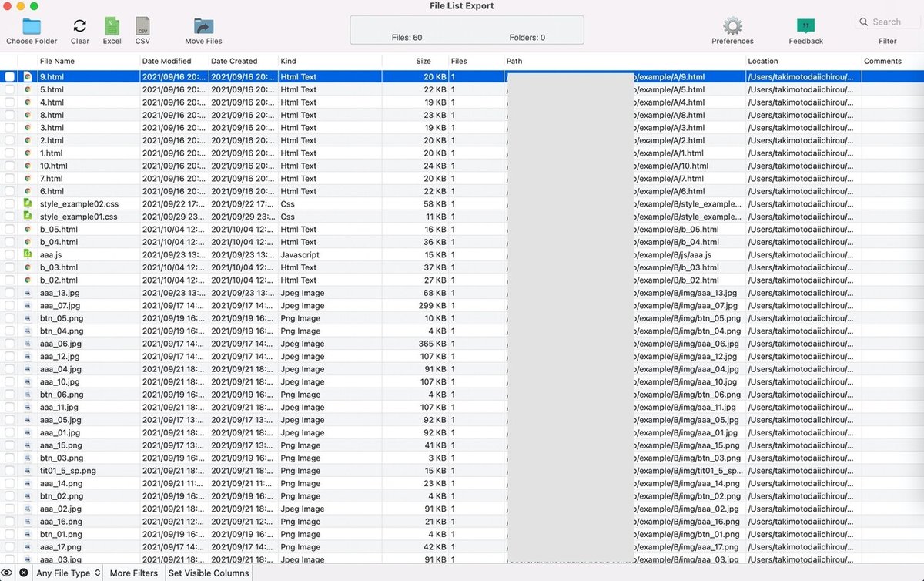
Task: Tick the checkbox for 4.html
Action: pos(9,102)
